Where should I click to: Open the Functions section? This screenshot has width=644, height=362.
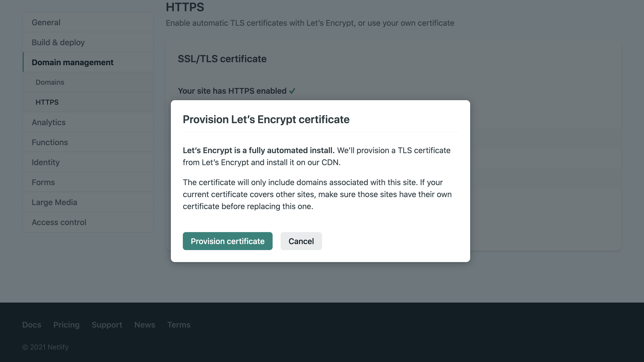tap(50, 142)
